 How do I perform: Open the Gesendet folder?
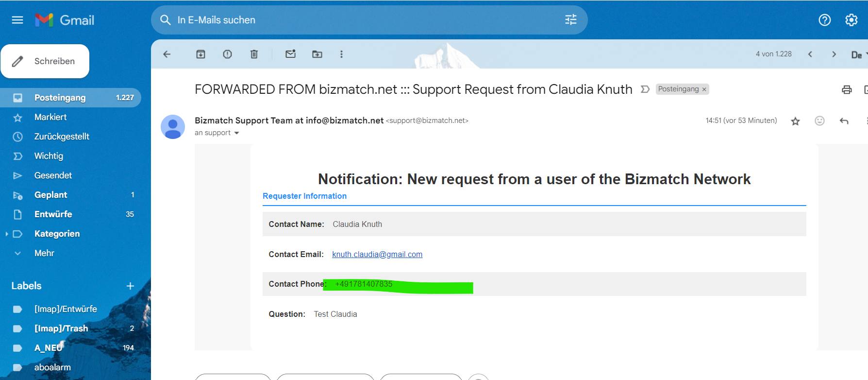[53, 175]
